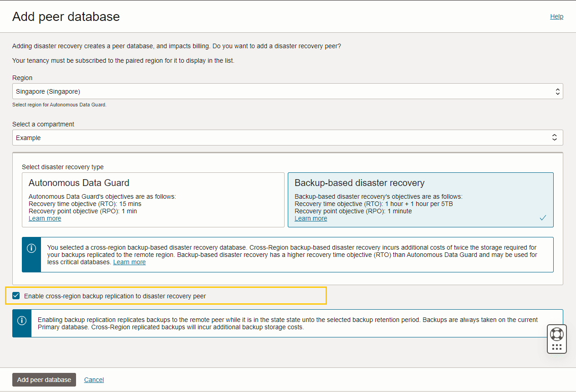
Task: Click the 'Add peer database' heading
Action: (x=66, y=17)
